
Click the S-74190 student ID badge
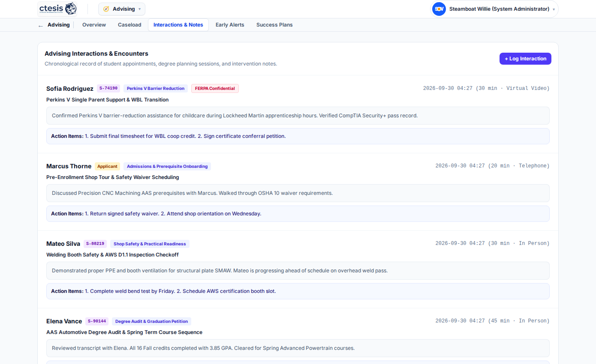click(x=108, y=88)
